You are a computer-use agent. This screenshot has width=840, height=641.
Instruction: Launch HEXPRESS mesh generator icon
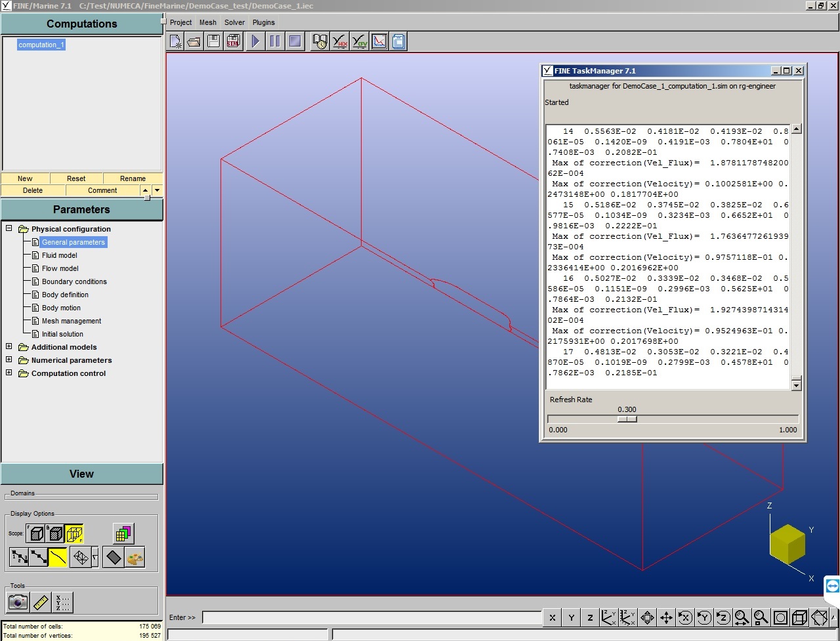click(340, 42)
